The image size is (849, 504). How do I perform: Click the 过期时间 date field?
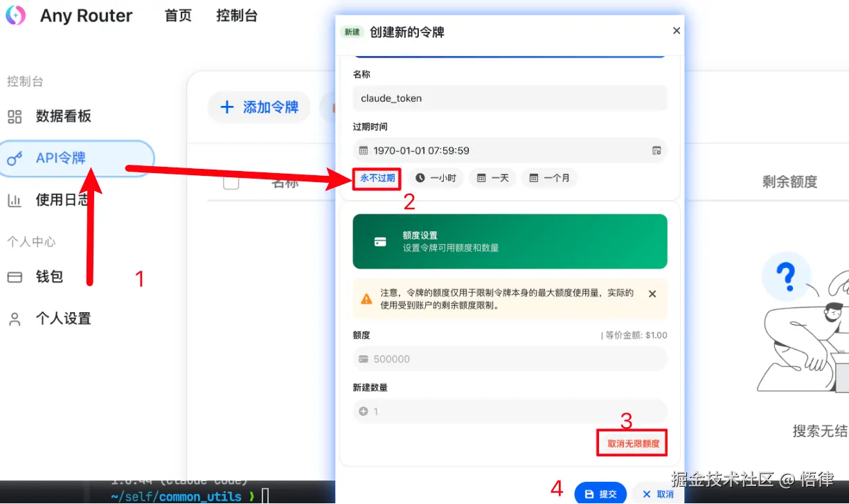coord(510,150)
